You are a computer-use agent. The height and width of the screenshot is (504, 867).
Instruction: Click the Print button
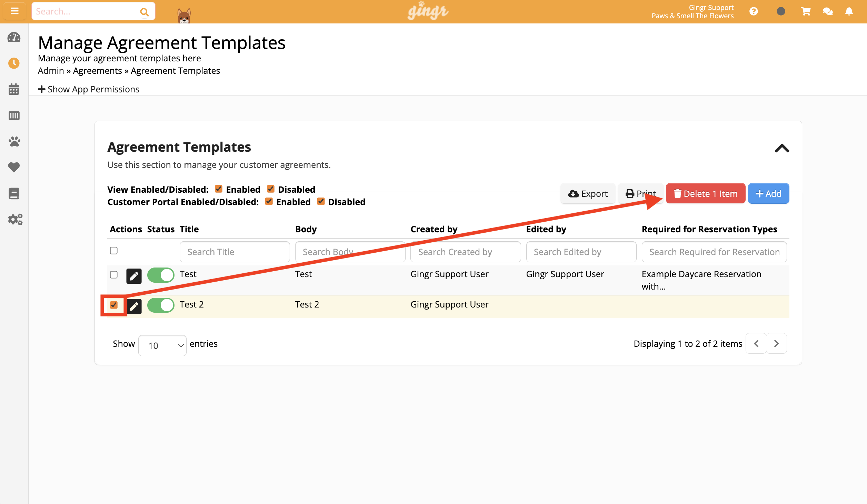(x=640, y=193)
